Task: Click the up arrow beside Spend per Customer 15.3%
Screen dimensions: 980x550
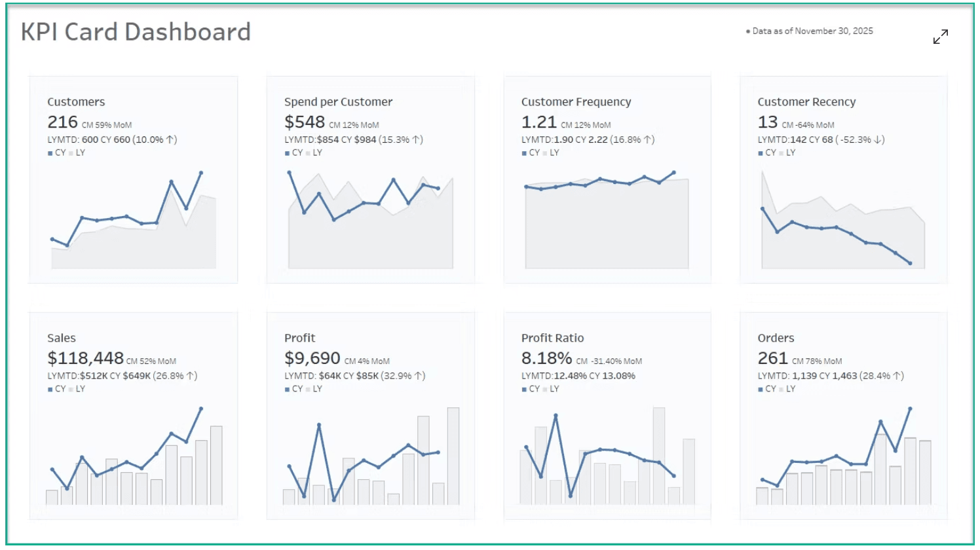Action: coord(416,139)
